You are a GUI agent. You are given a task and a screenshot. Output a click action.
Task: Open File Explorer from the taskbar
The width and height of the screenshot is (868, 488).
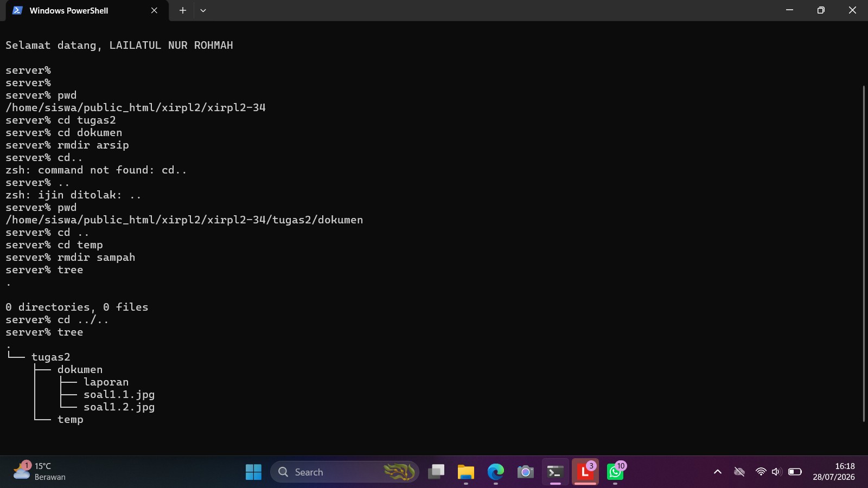(466, 472)
